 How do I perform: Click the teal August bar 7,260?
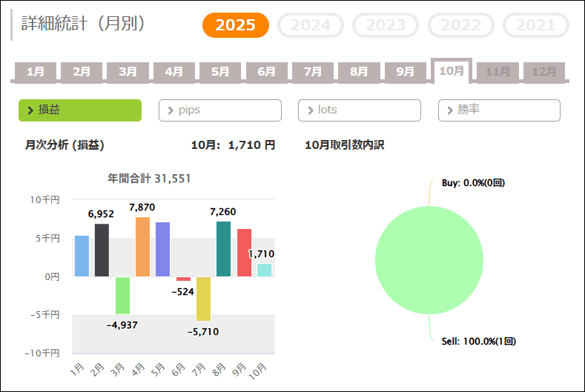click(223, 249)
